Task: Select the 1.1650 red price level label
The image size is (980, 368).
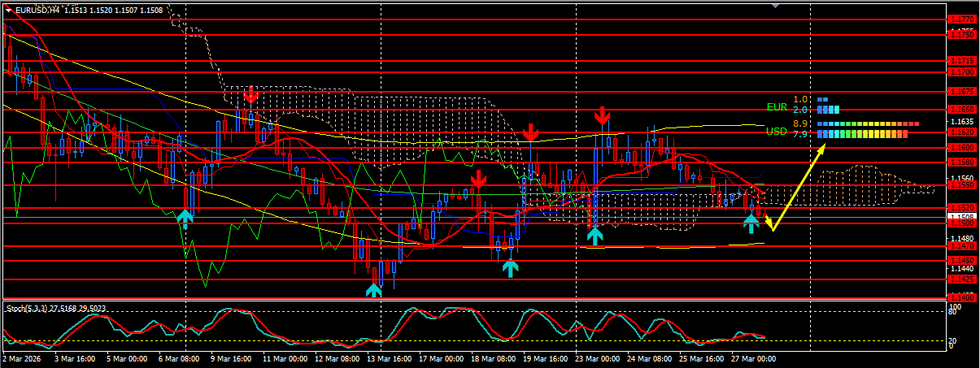Action: pos(962,109)
